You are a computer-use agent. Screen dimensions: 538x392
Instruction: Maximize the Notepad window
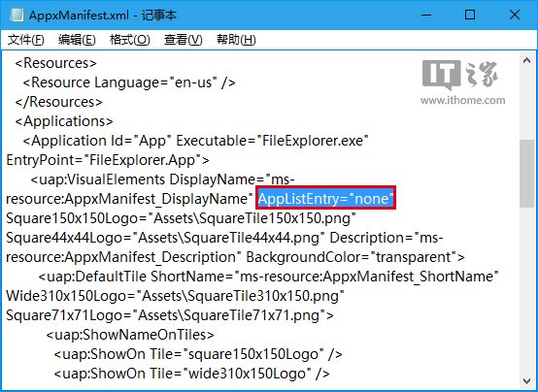[470, 15]
